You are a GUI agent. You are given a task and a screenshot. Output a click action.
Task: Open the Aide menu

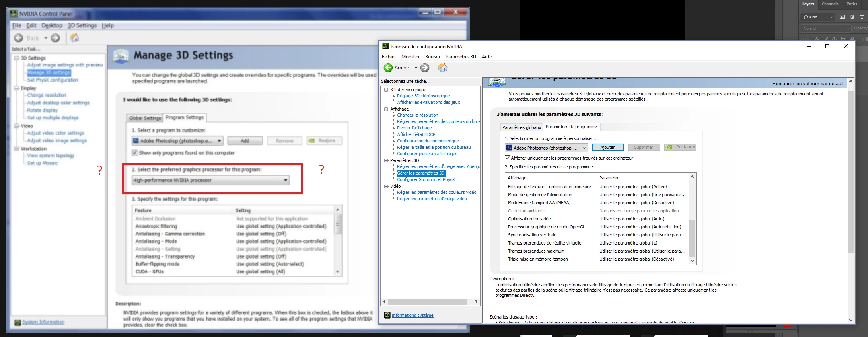[487, 57]
